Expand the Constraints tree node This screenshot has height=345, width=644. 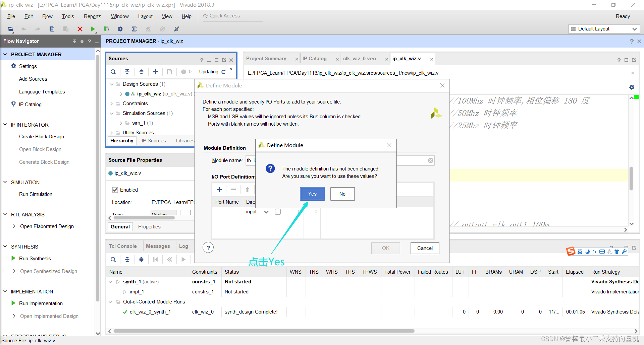click(x=112, y=103)
